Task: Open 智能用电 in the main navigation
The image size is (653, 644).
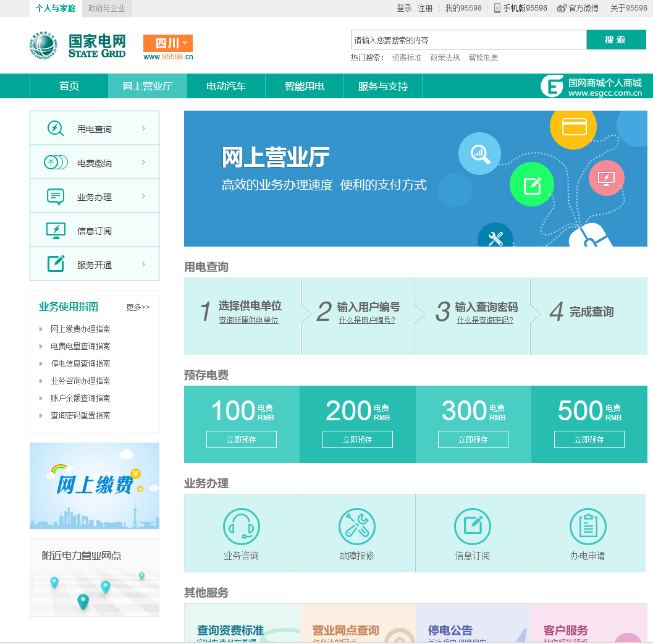Action: 305,87
